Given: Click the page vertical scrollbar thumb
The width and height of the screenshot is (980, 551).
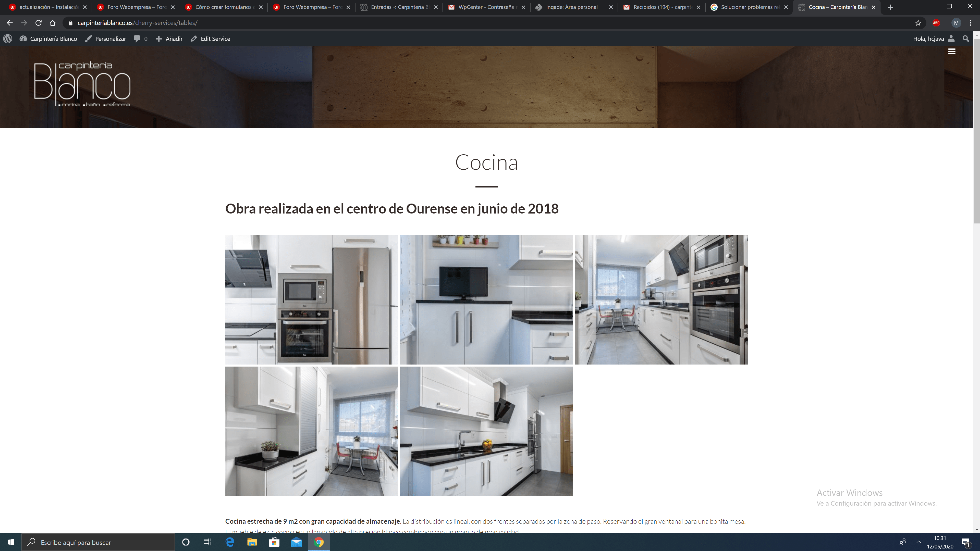Looking at the screenshot, I should pos(977,131).
